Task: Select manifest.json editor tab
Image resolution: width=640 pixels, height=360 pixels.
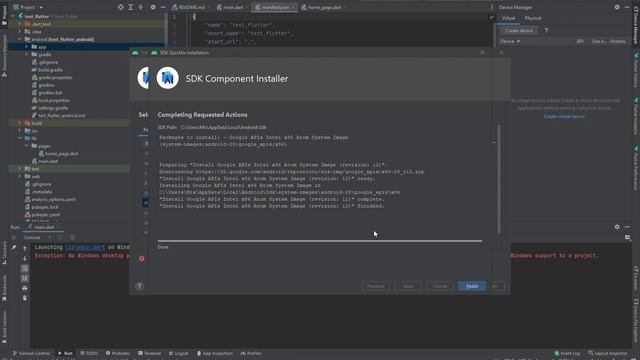Action: [x=275, y=7]
